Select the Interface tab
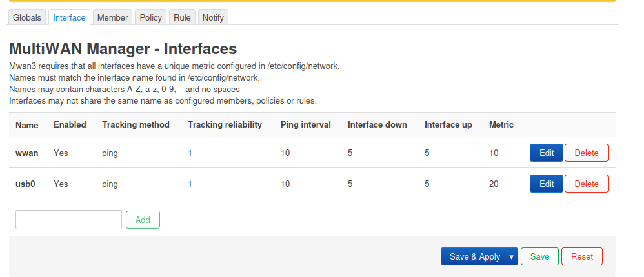The height and width of the screenshot is (277, 644). 69,18
